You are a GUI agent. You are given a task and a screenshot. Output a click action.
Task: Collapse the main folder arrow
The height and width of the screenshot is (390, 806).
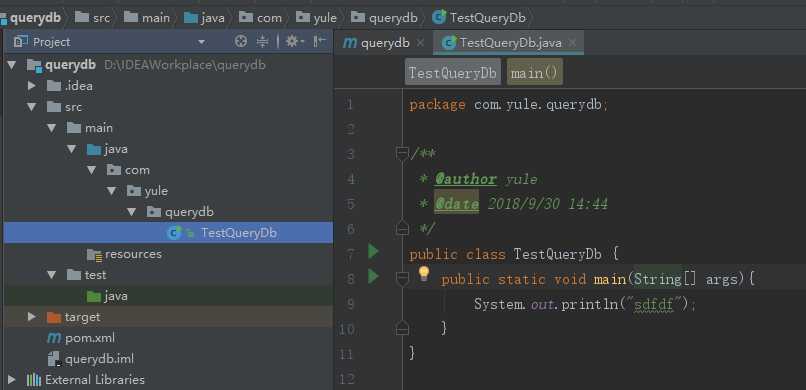(52, 128)
